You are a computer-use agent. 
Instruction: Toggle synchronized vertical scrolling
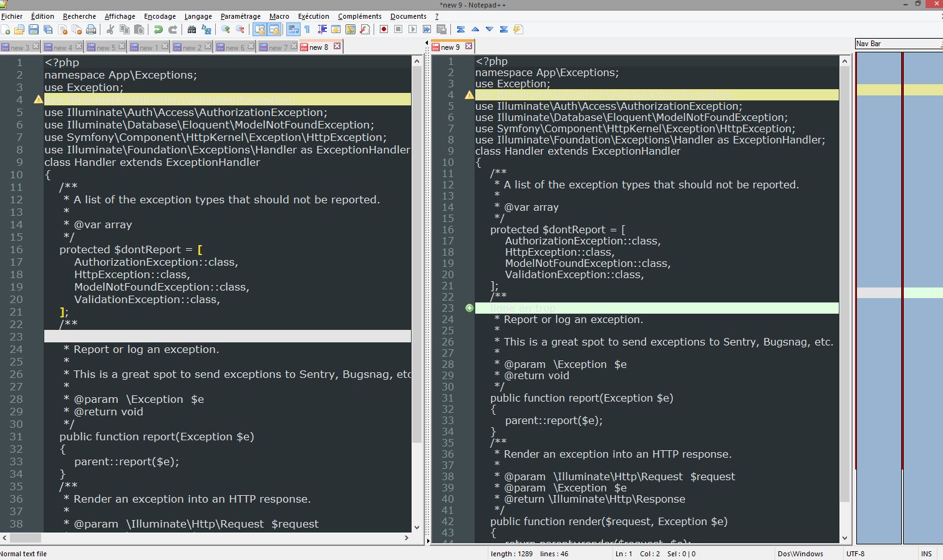click(259, 29)
